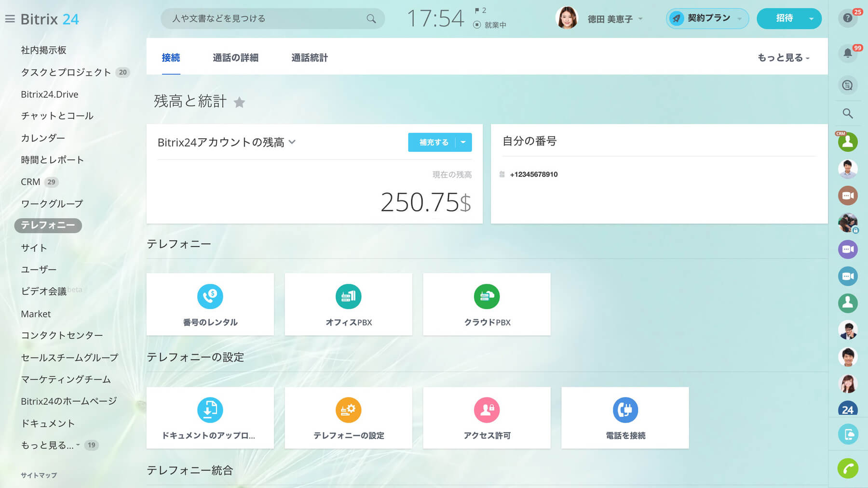Open Bitrix24.Drive in the left menu
This screenshot has width=868, height=488.
coord(49,94)
